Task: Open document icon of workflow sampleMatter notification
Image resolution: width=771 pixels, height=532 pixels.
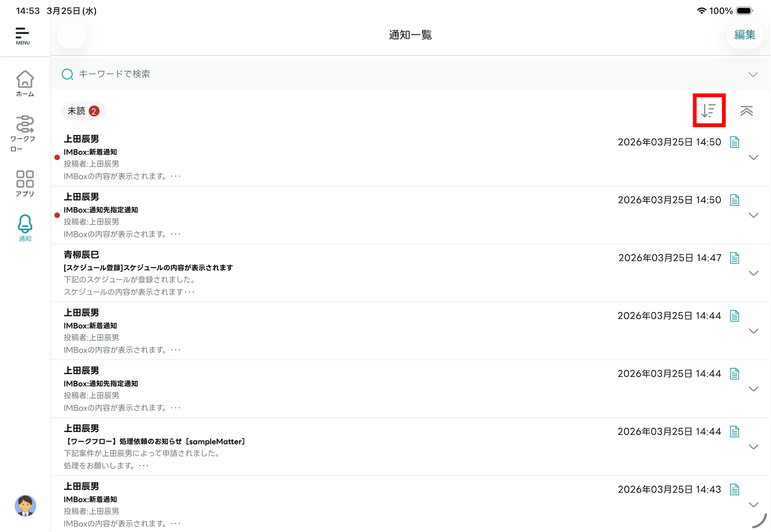Action: pyautogui.click(x=734, y=432)
